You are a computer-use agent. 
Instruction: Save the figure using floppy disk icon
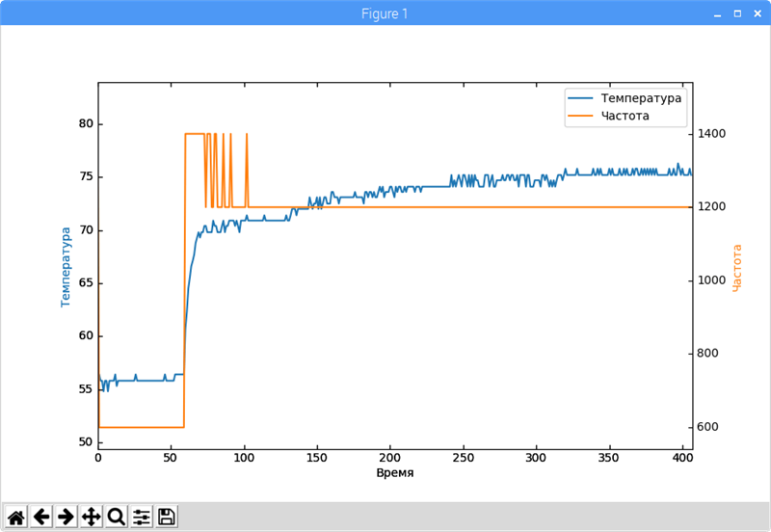pos(167,517)
